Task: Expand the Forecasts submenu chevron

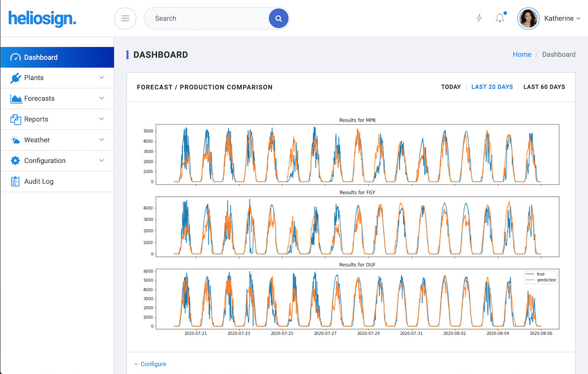Action: pos(101,98)
